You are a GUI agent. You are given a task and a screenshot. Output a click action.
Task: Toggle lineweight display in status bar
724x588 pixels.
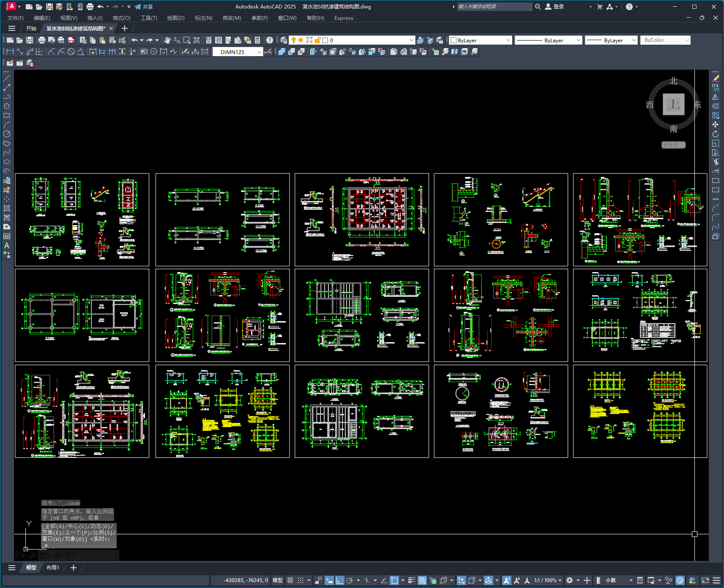pos(412,580)
